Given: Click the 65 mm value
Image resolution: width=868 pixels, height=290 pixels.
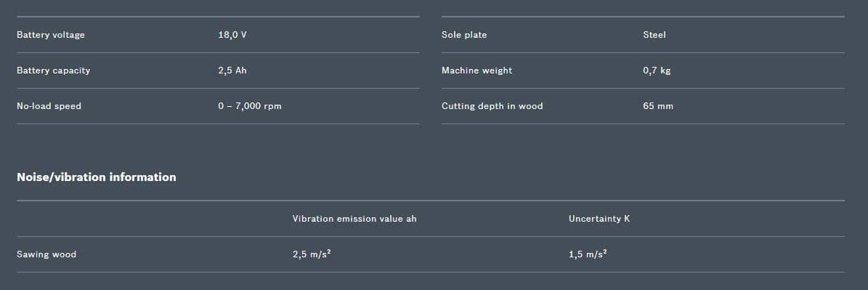Looking at the screenshot, I should [x=658, y=106].
